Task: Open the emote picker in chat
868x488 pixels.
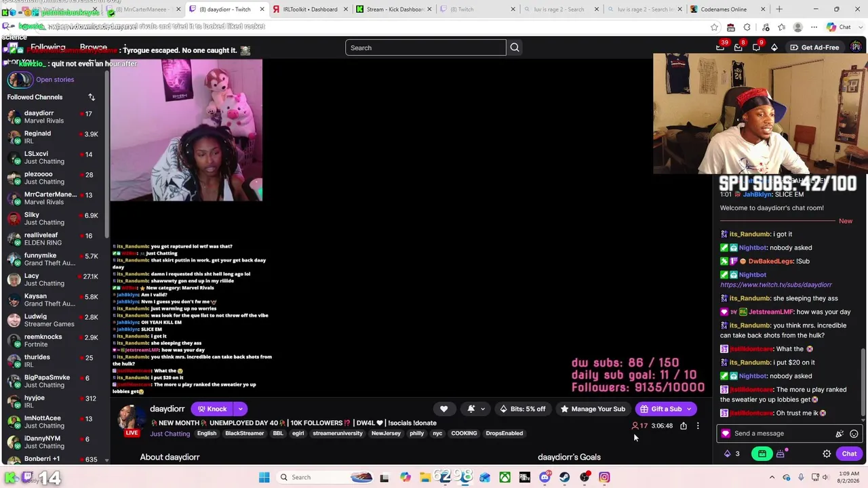Action: pos(854,434)
